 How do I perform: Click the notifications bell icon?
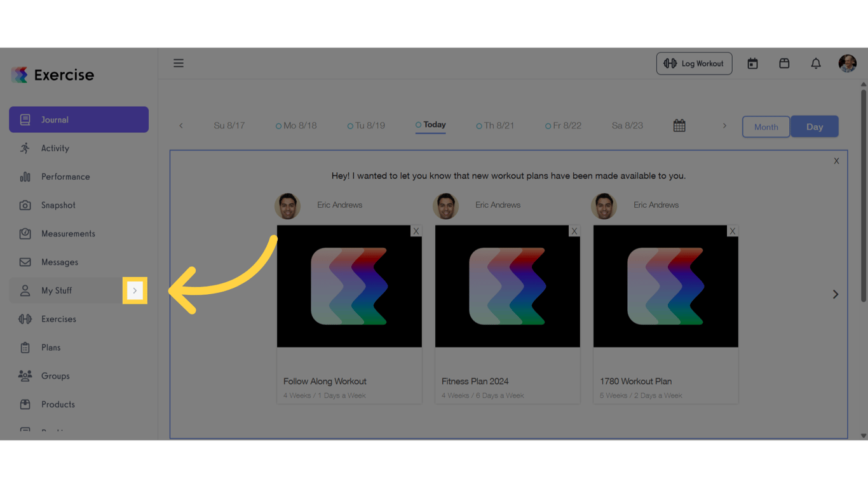click(x=816, y=63)
